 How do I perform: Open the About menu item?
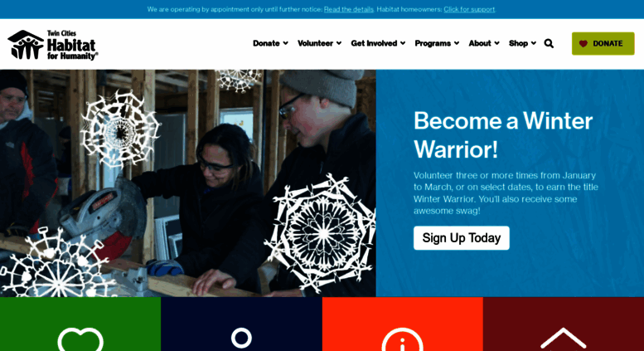[480, 43]
